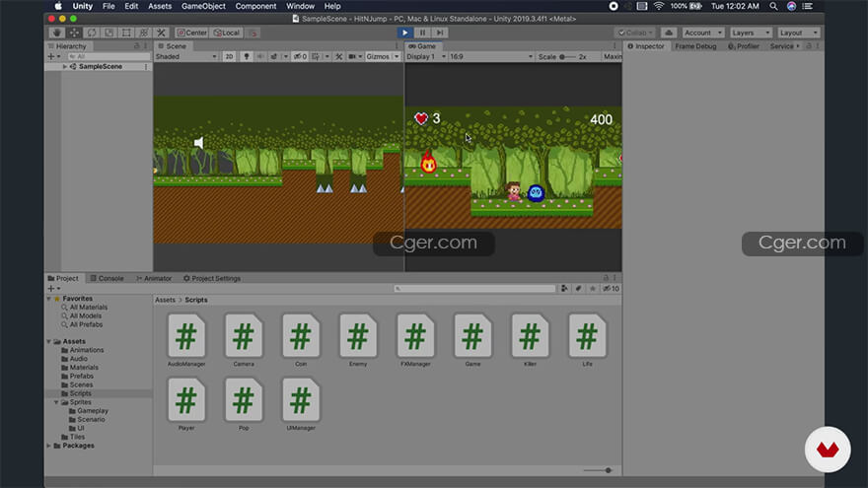Open 16:9 aspect ratio dropdown
868x488 pixels.
[x=491, y=56]
